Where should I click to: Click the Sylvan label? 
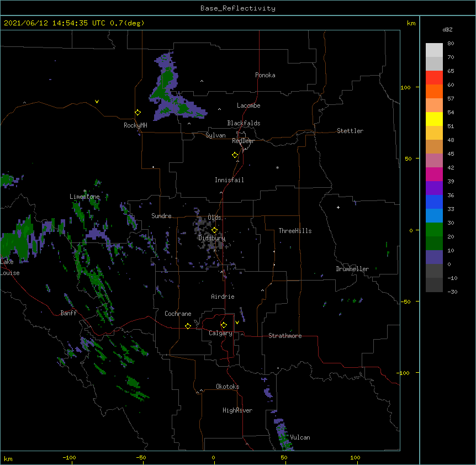pyautogui.click(x=215, y=135)
